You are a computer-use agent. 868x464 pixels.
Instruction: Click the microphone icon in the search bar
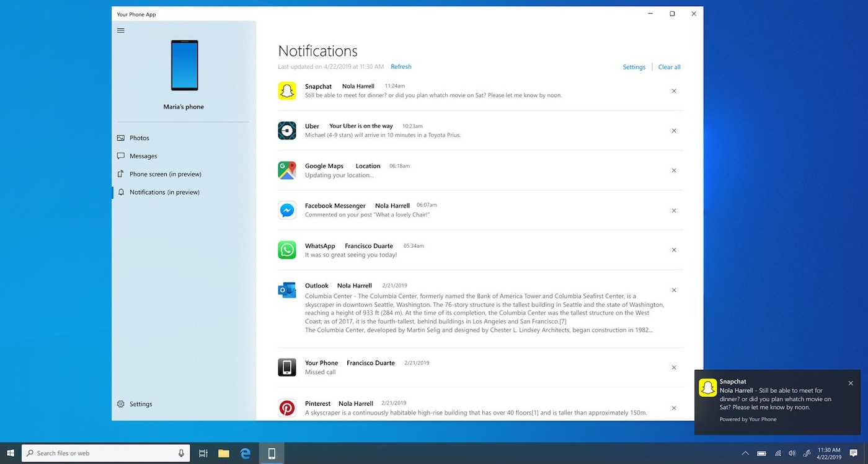182,453
